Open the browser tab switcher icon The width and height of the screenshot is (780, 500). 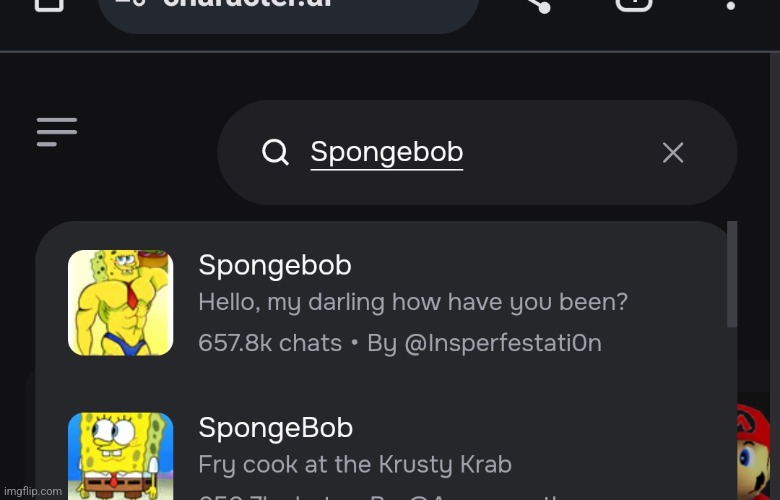634,4
